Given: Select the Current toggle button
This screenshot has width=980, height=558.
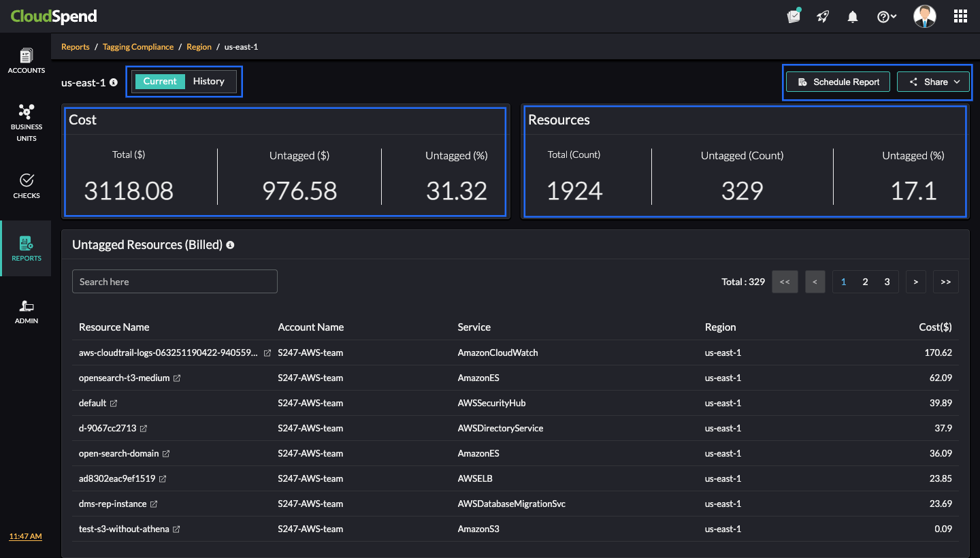Looking at the screenshot, I should click(160, 81).
